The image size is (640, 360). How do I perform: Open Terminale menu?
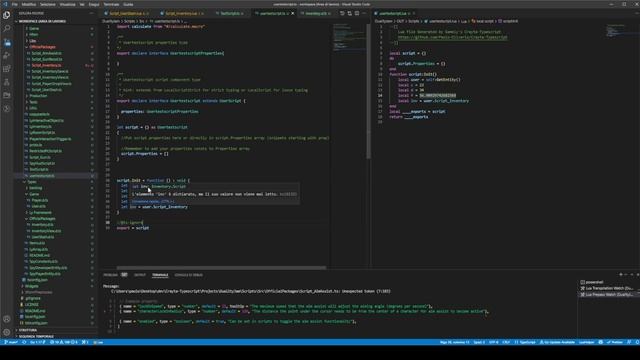pos(111,4)
